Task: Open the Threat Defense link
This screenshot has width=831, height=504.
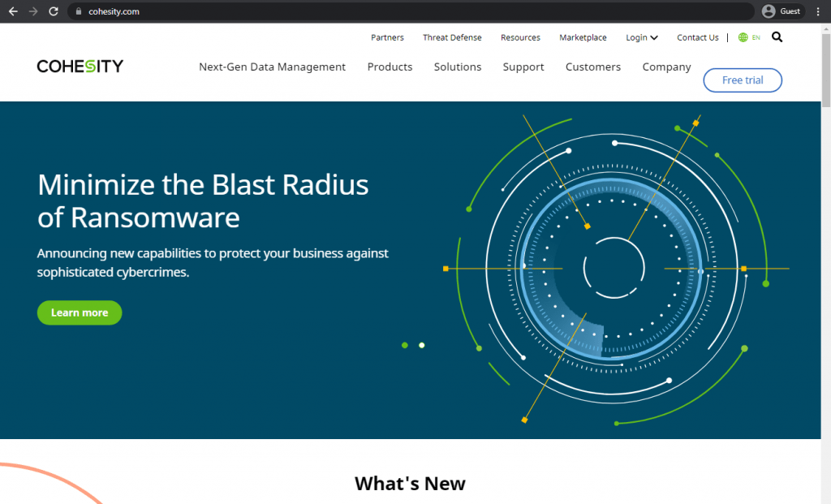Action: [452, 37]
